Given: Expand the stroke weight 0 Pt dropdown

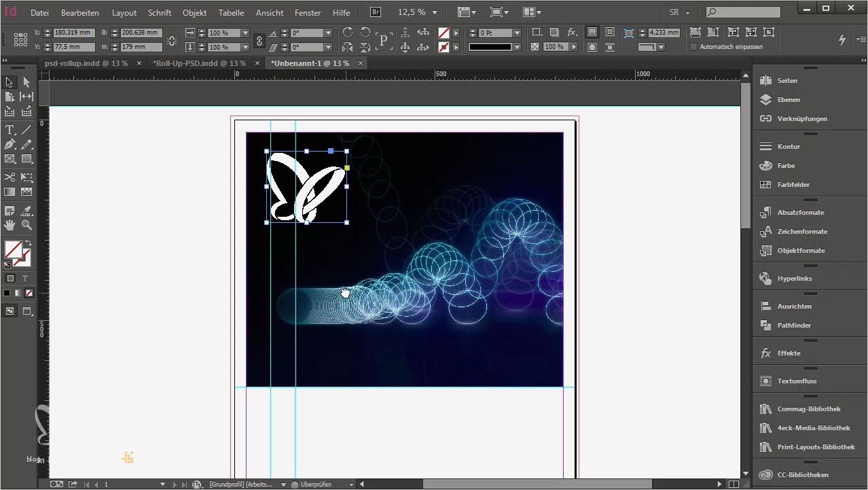Looking at the screenshot, I should coord(517,33).
